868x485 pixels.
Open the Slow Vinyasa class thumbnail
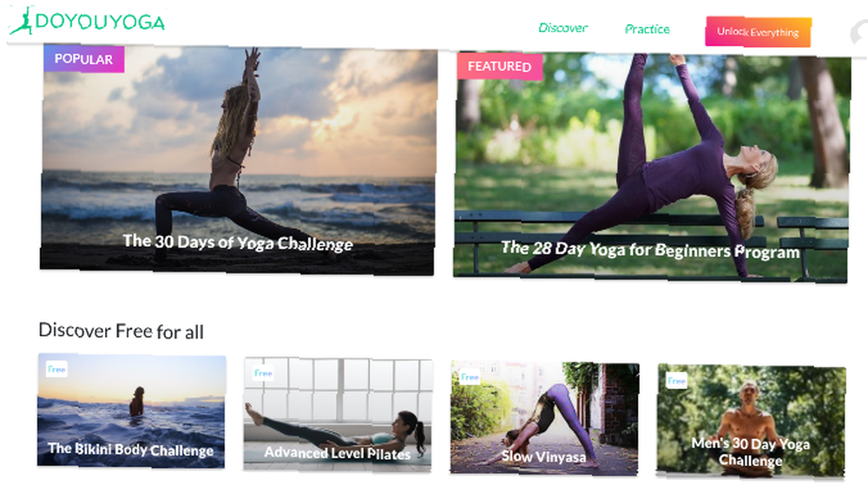pos(545,418)
